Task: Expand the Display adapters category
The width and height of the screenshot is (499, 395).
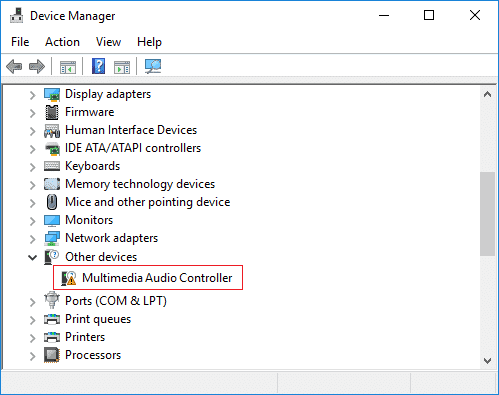Action: tap(32, 95)
